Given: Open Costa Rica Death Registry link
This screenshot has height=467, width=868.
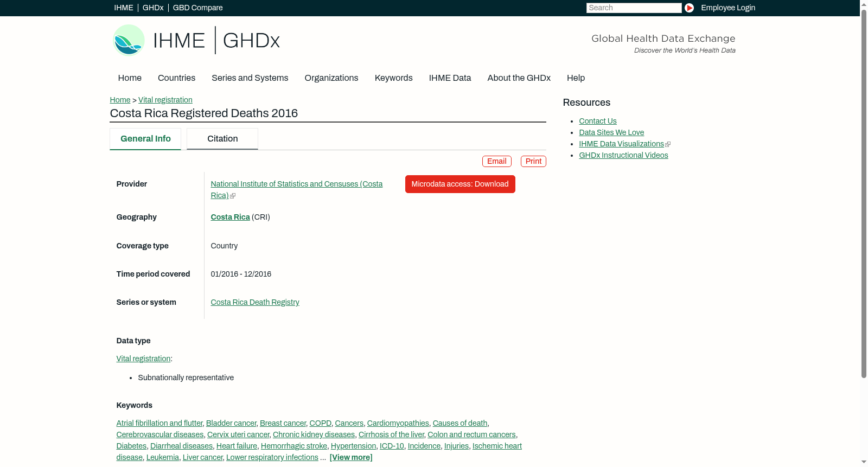Looking at the screenshot, I should [255, 302].
